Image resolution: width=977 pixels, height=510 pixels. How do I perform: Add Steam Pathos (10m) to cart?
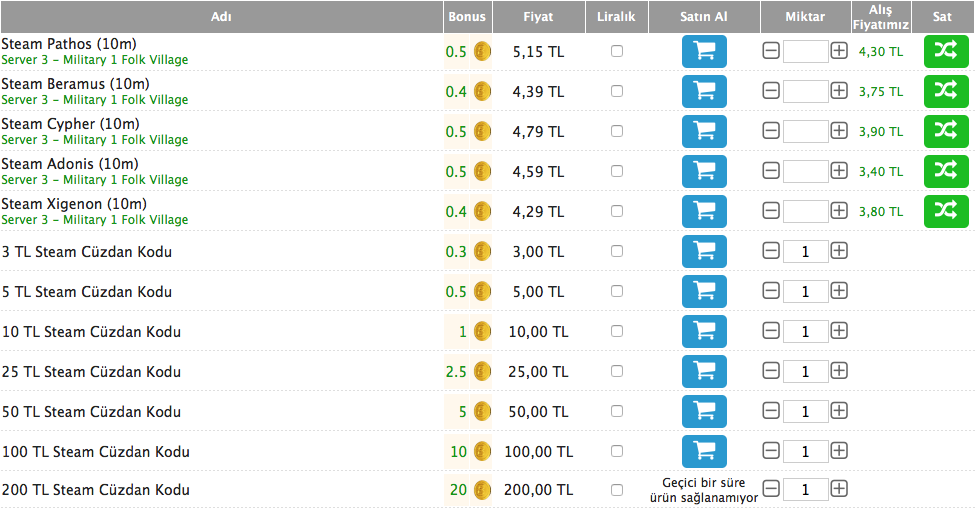(x=704, y=52)
